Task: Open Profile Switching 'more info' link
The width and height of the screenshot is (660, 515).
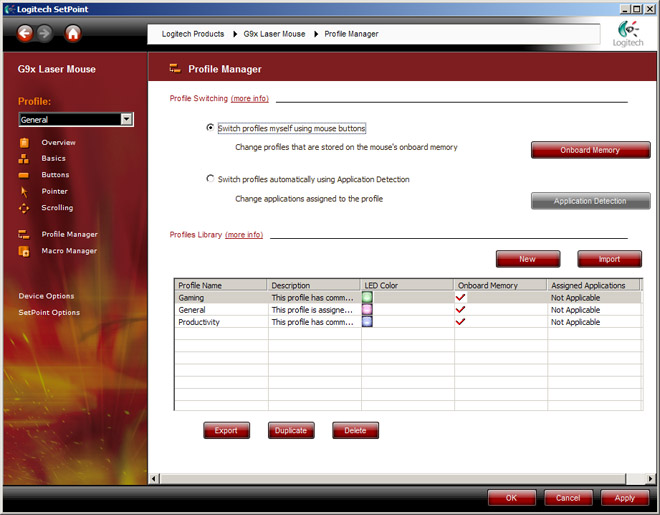Action: pos(250,98)
